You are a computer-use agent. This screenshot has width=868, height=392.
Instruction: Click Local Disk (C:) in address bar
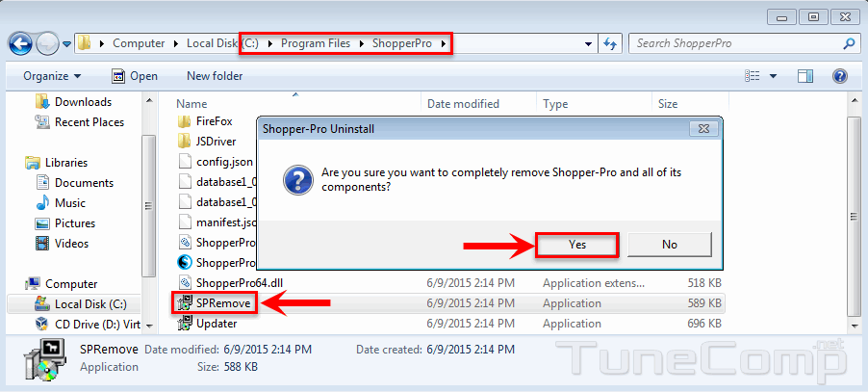coord(222,43)
